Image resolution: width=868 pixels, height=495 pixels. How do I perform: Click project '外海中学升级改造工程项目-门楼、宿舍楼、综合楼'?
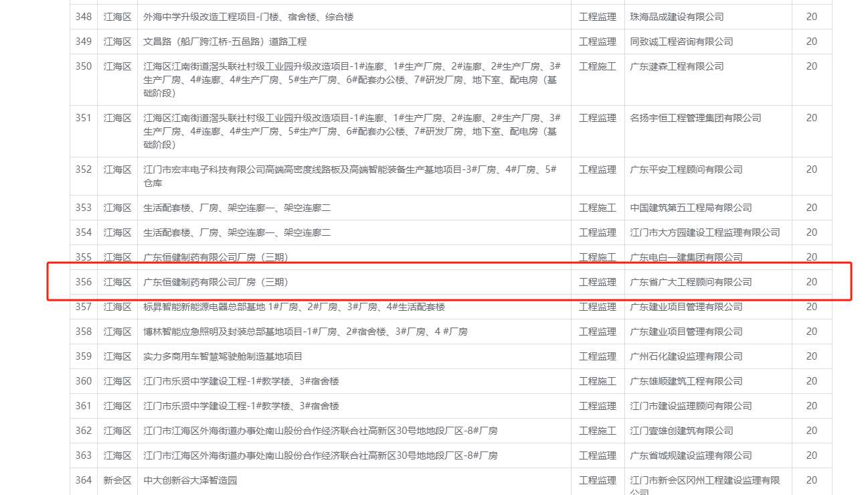pyautogui.click(x=248, y=17)
